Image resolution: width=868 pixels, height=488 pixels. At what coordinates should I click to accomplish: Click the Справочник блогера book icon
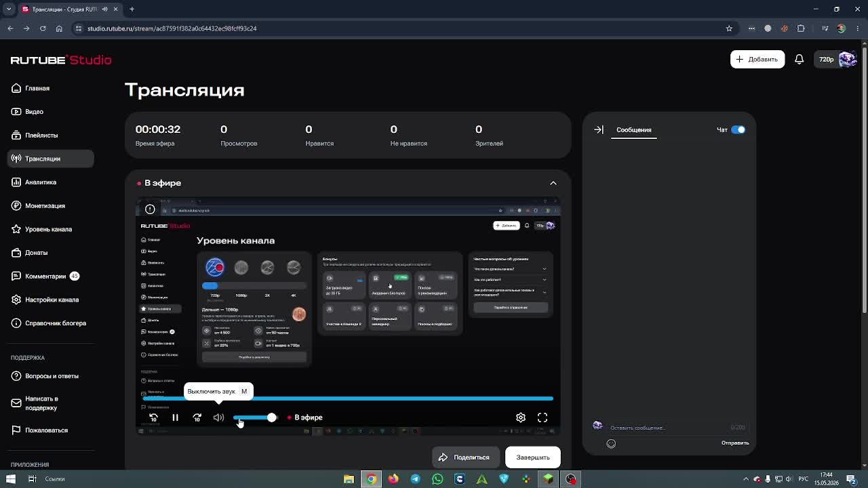(16, 323)
